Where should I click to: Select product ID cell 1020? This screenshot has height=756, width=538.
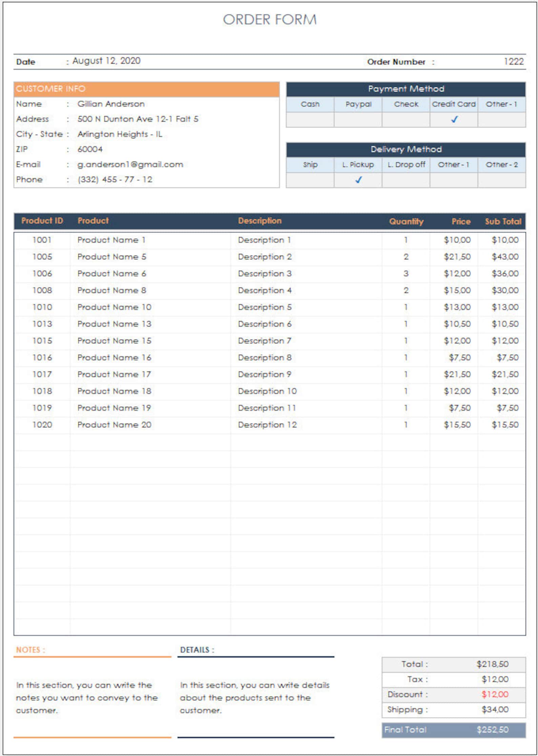42,425
